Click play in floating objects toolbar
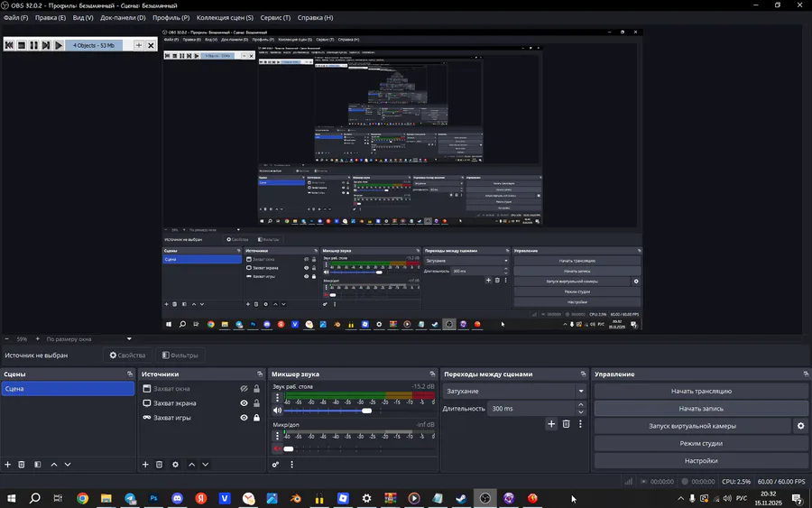The width and height of the screenshot is (812, 508). (x=59, y=46)
